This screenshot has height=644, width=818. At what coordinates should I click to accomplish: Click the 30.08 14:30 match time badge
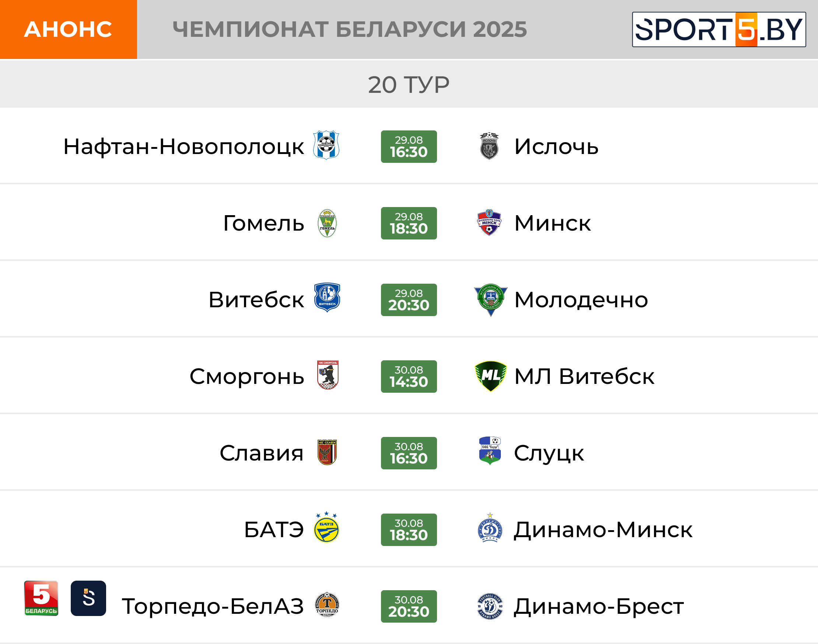click(x=409, y=377)
